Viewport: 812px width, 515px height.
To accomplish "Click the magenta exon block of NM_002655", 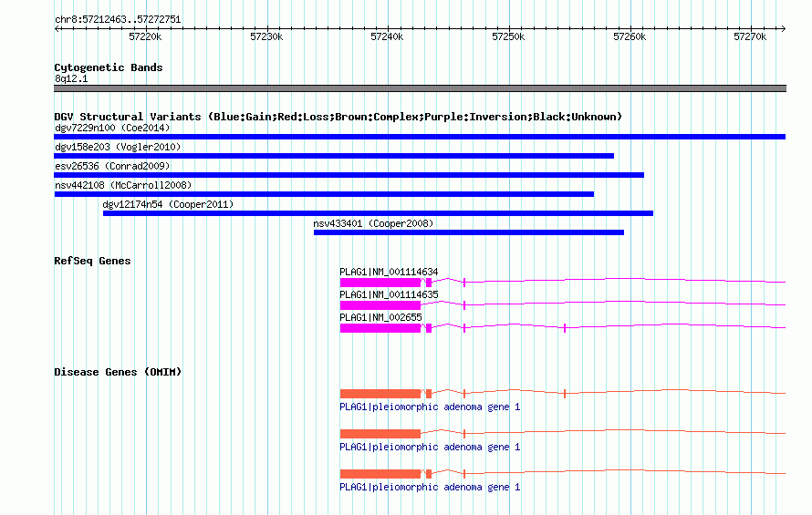I will 380,327.
